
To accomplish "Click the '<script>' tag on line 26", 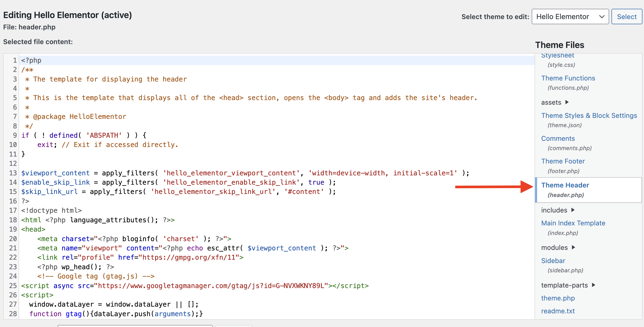I will 37,295.
